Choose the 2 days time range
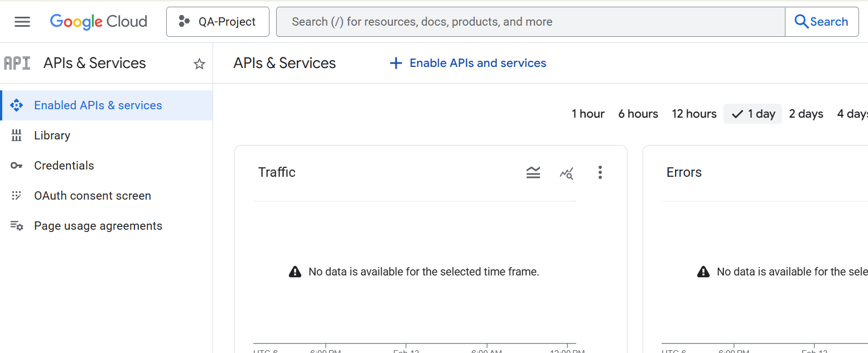This screenshot has width=868, height=353. click(x=806, y=114)
